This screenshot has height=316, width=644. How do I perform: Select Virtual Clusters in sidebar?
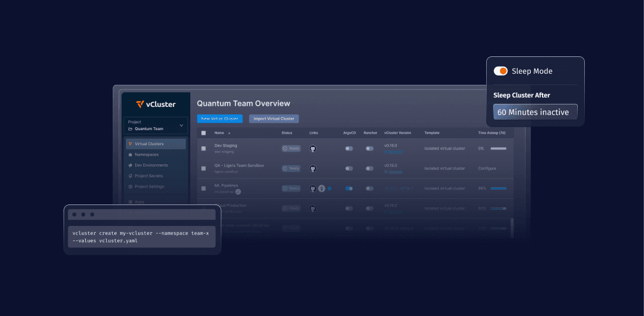point(155,144)
